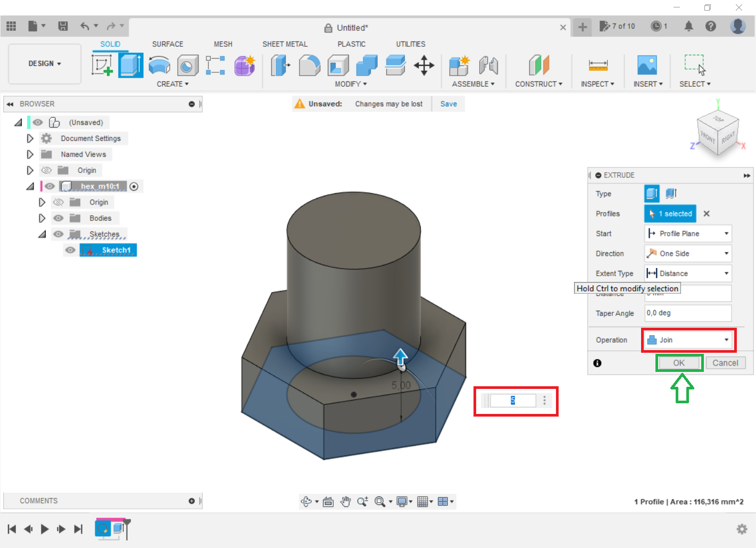Hide Sketch1 using its eye icon

[70, 250]
